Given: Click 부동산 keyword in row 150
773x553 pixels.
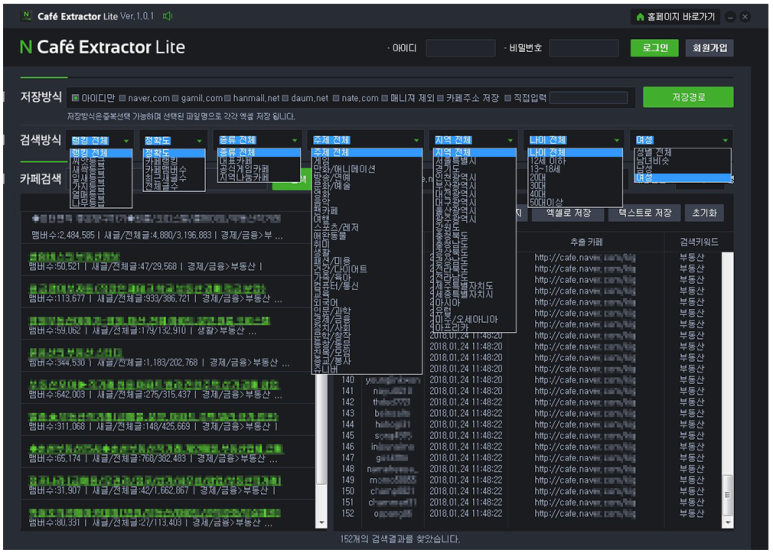Looking at the screenshot, I should coord(692,491).
